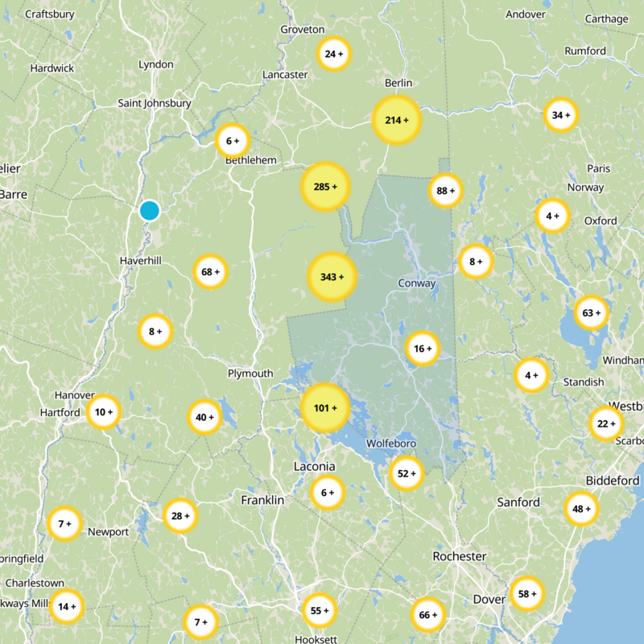
Task: Open the 55+ cluster above Hooksett
Action: coord(320,611)
